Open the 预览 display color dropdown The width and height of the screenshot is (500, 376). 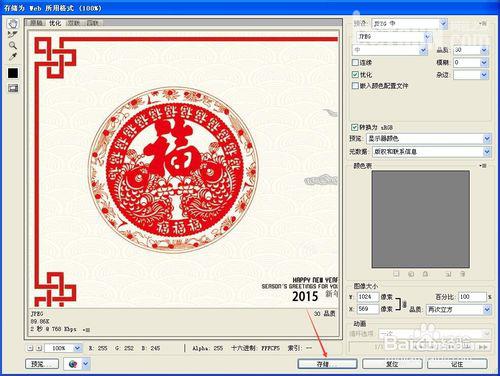coord(429,138)
